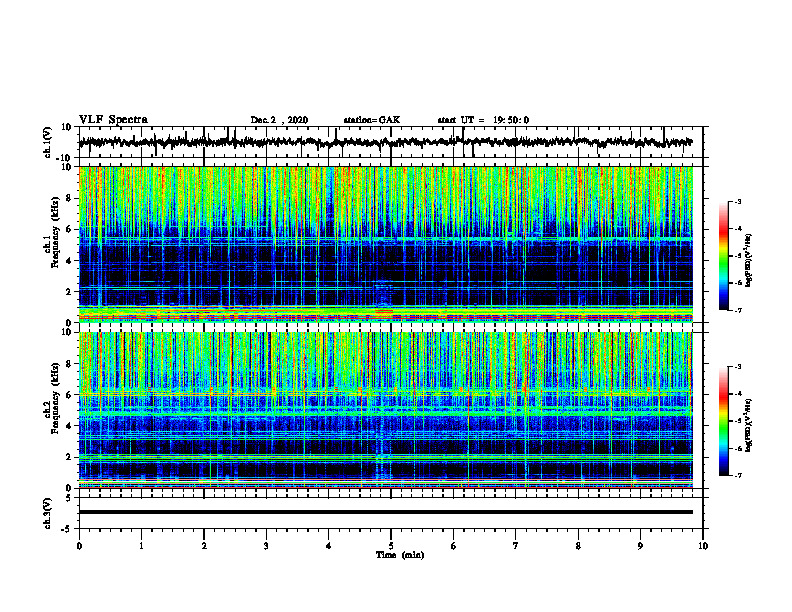Click the time axis tick label '0'
Image resolution: width=792 pixels, height=612 pixels.
tap(79, 546)
